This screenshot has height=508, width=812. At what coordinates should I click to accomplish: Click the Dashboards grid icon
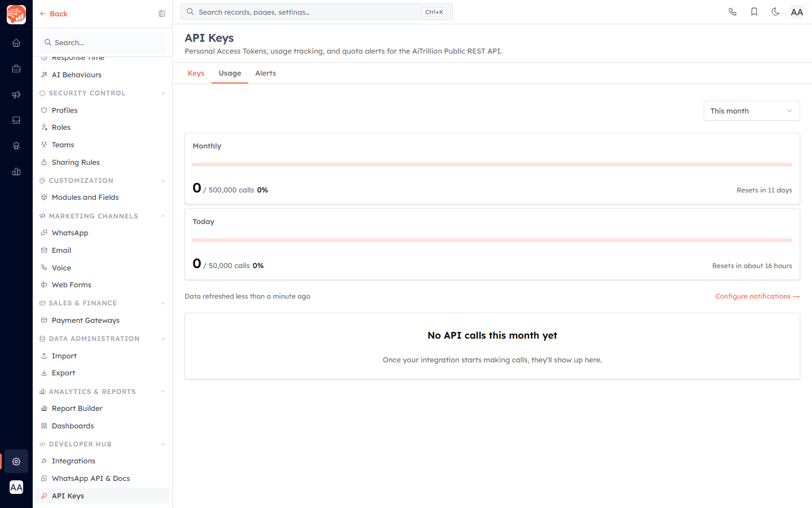[44, 426]
